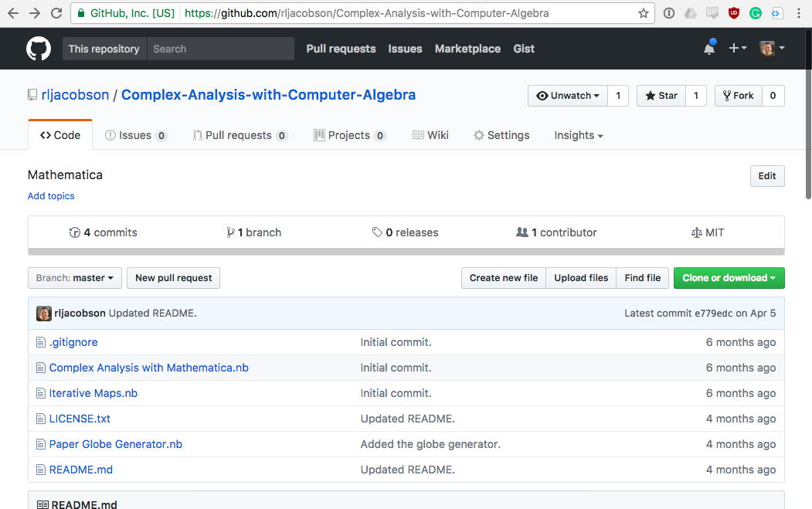Viewport: 812px width, 509px height.
Task: Open the Settings tab
Action: click(x=501, y=135)
